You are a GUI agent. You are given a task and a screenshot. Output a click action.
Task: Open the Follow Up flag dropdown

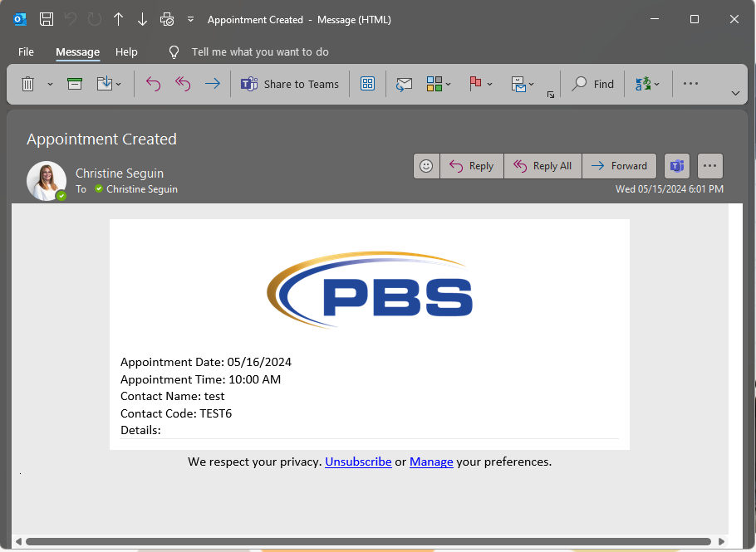coord(481,84)
